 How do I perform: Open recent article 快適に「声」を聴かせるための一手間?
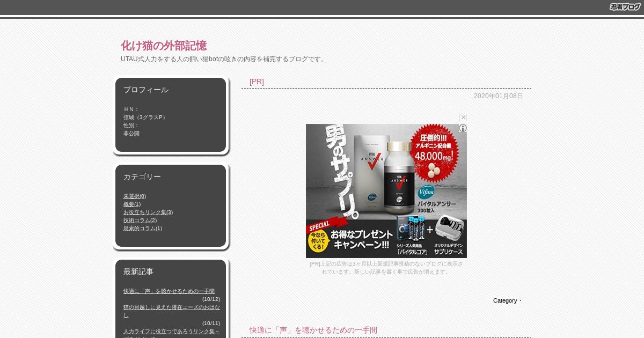[169, 291]
